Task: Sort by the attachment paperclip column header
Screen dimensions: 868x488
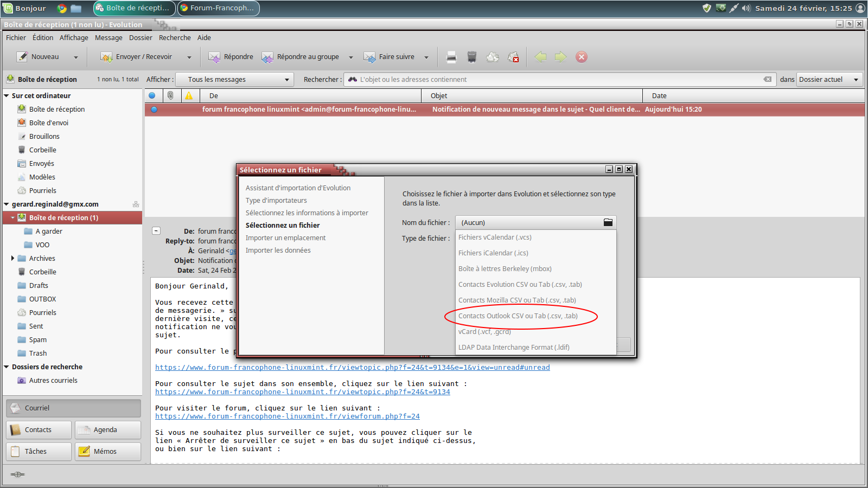Action: (x=170, y=95)
